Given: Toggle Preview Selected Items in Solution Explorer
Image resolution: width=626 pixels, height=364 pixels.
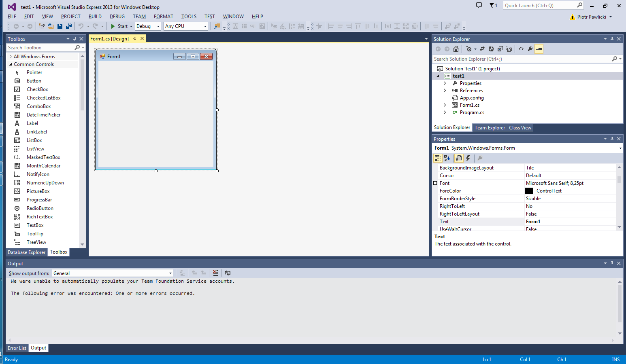Looking at the screenshot, I should coord(539,49).
